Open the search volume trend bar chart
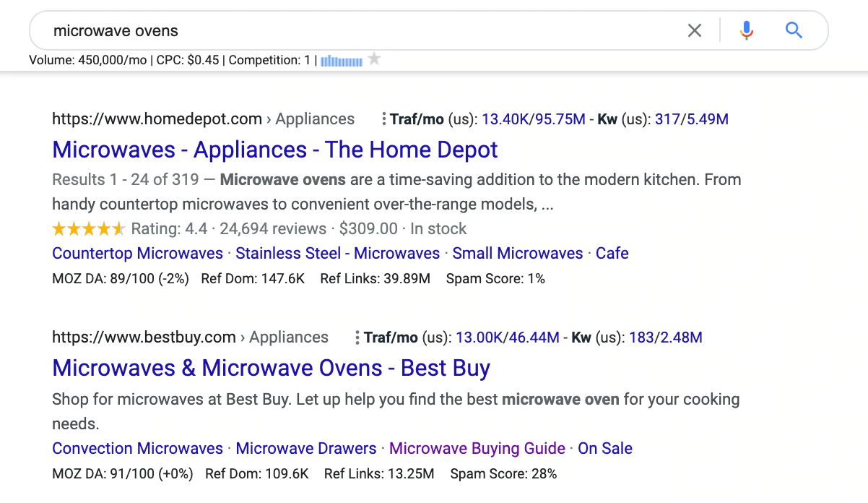 tap(342, 61)
